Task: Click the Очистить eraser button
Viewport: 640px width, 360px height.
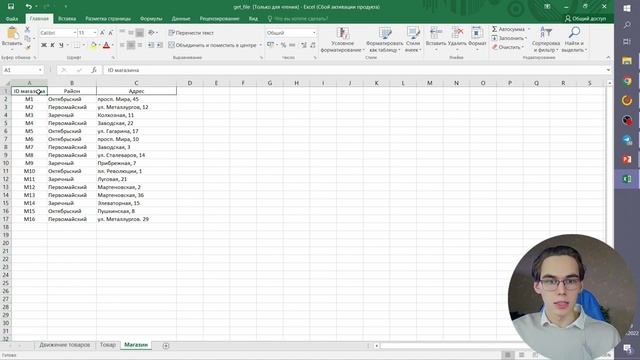Action: pyautogui.click(x=507, y=47)
